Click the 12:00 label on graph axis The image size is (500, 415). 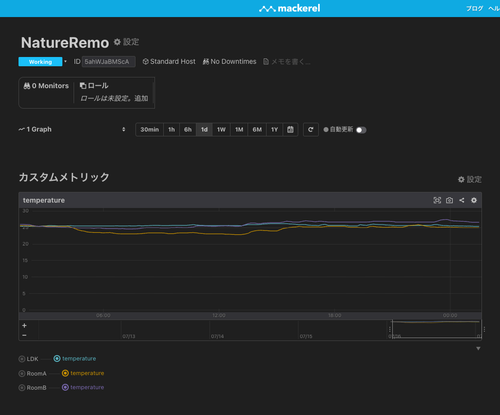[x=219, y=315]
